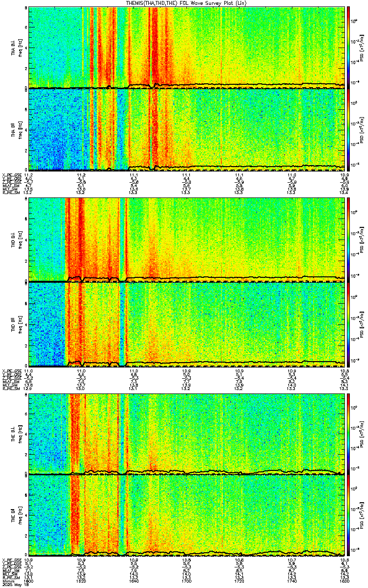Click the '1700' time tick label
Image resolution: width=368 pixels, height=588 pixels.
click(x=186, y=581)
